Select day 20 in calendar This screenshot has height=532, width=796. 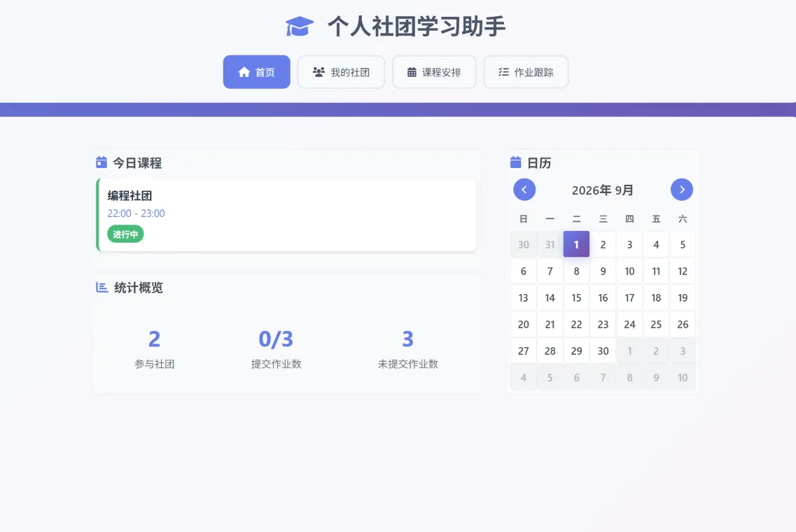[524, 324]
